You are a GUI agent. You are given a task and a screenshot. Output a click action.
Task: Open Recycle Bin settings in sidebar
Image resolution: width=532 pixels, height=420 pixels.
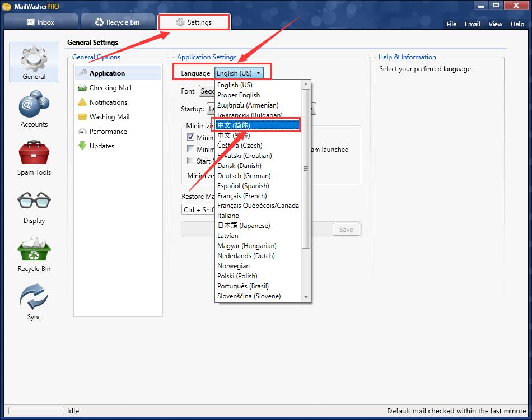pyautogui.click(x=34, y=254)
